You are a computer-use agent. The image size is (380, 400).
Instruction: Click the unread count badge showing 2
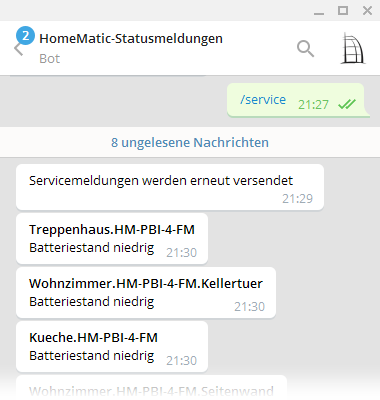tap(25, 35)
